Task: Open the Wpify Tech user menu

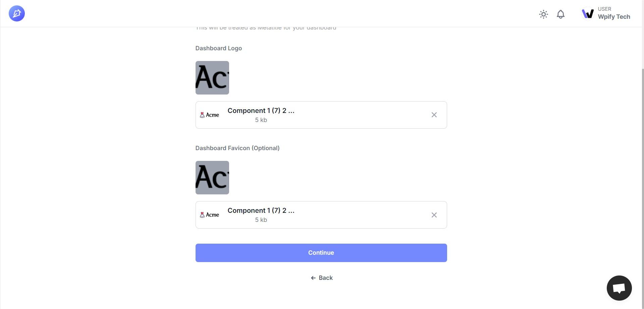Action: coord(613,14)
